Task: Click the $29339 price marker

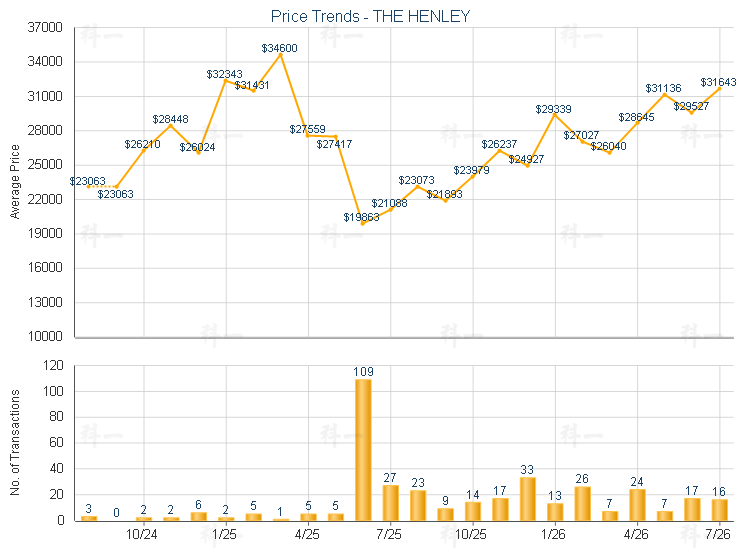Action: pos(555,115)
